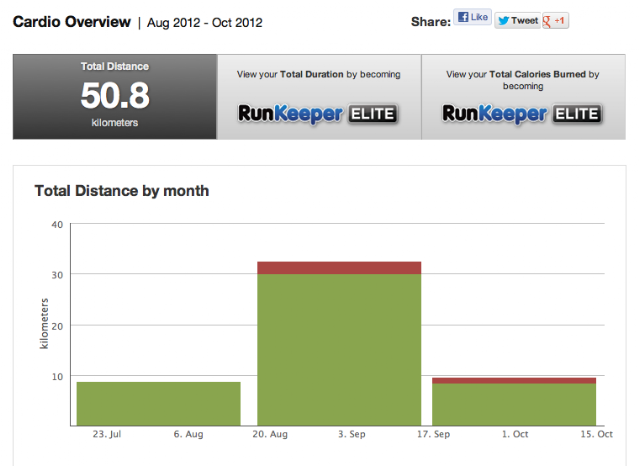Click the '20' y-axis value

(x=57, y=326)
